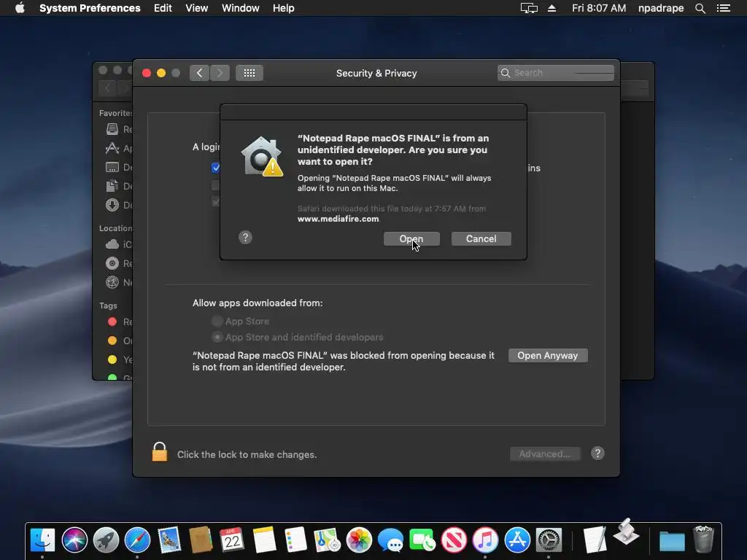This screenshot has height=560, width=747.
Task: Click Open in the unidentified developer dialog
Action: (x=411, y=238)
